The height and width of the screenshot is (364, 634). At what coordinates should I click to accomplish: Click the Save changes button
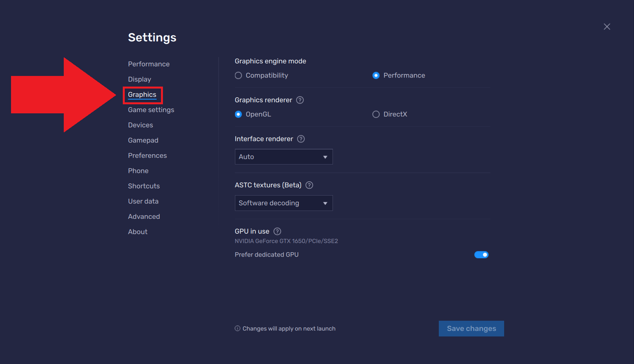(x=471, y=328)
